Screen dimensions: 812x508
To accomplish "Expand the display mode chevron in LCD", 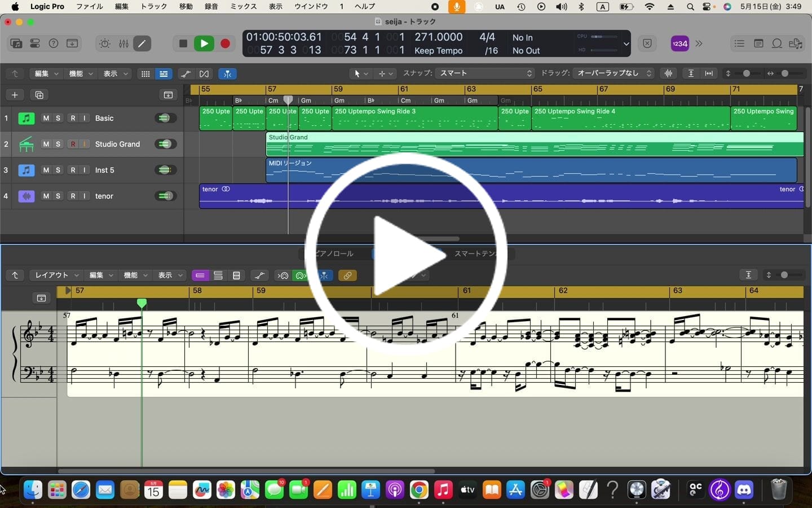I will (x=626, y=43).
